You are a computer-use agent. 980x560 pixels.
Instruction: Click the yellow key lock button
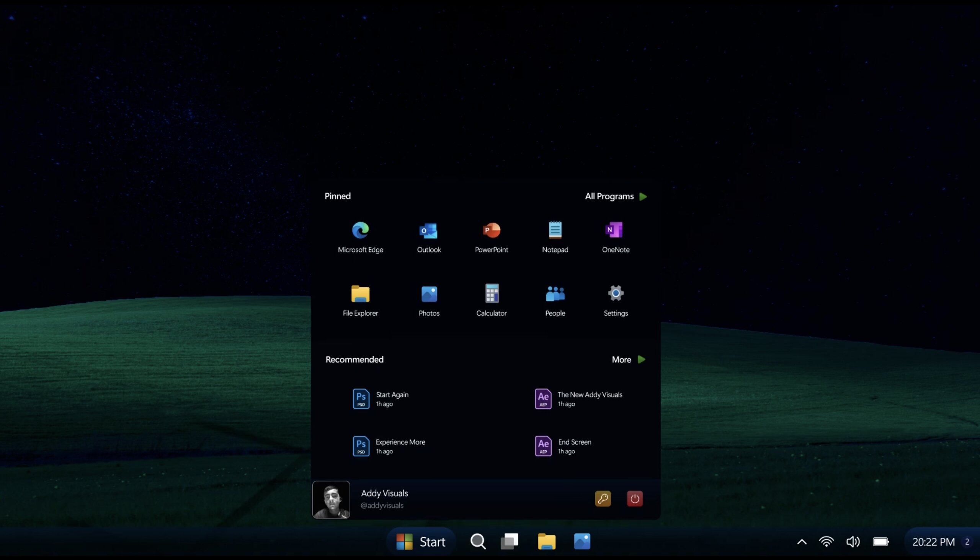(x=603, y=499)
